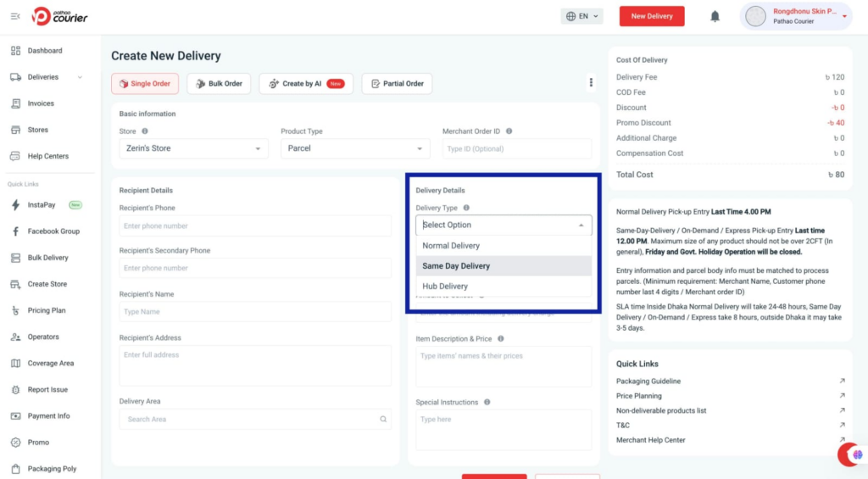Open the Zerin's Store dropdown
Viewport: 868px width, 479px height.
192,148
